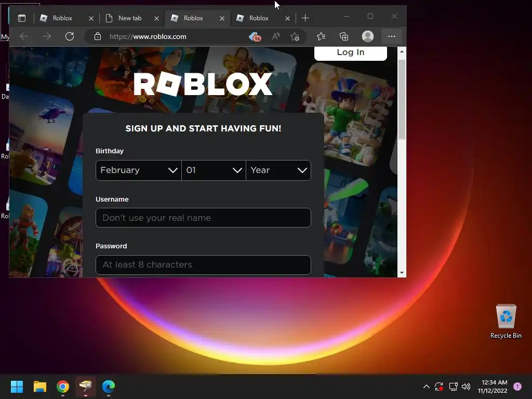Go back using the browser back arrow

(x=24, y=36)
